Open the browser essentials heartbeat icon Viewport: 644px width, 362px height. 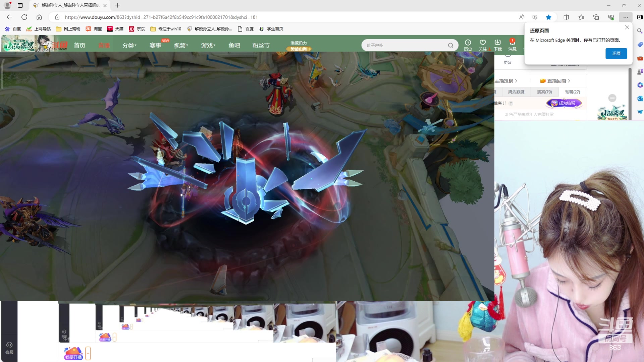[x=611, y=17]
